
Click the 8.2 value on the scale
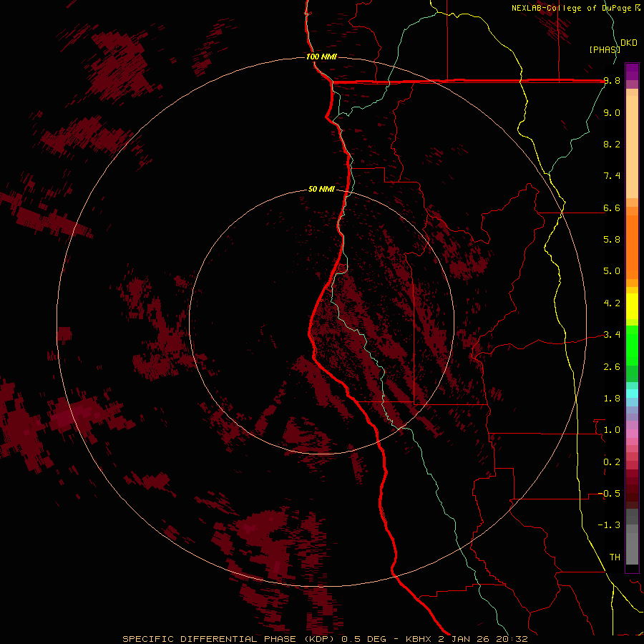point(612,144)
